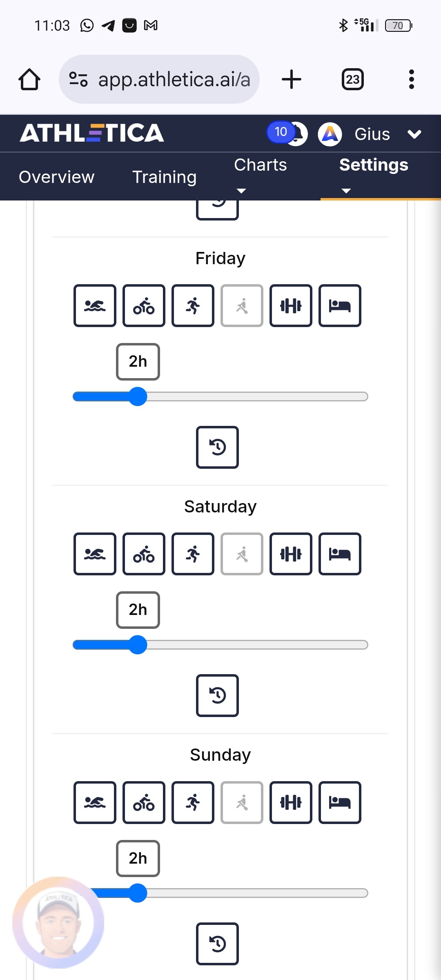Toggle swim activity for Friday
Screen dimensions: 441x980
[95, 305]
